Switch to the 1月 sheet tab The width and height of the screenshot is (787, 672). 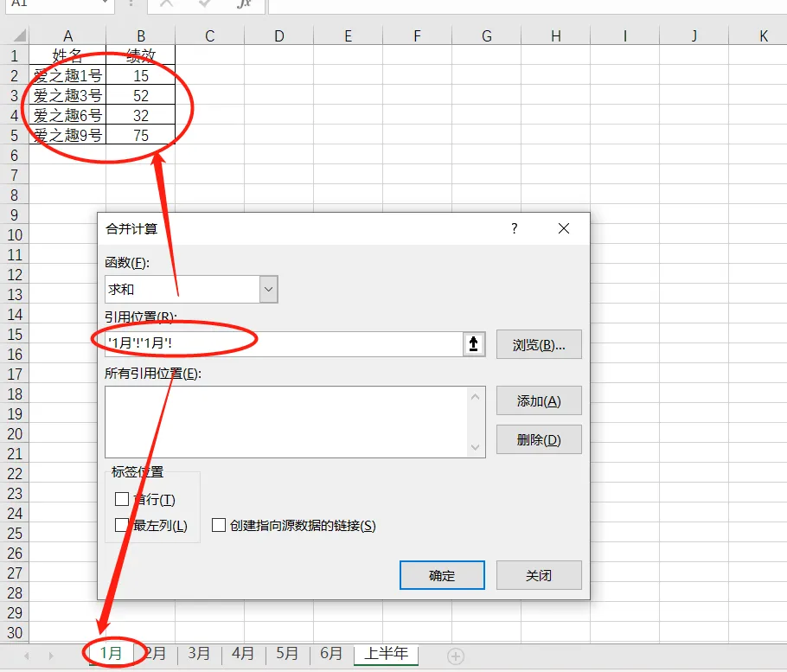[111, 653]
